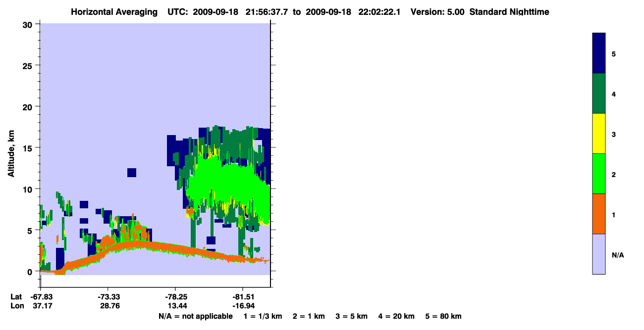
Task: Click the '5 = 80 km' legend text
Action: pyautogui.click(x=443, y=316)
